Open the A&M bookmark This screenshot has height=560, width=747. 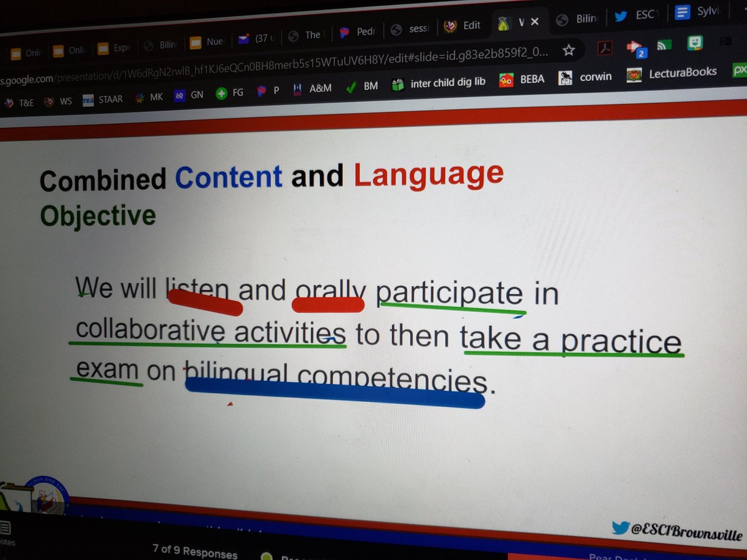pyautogui.click(x=312, y=89)
